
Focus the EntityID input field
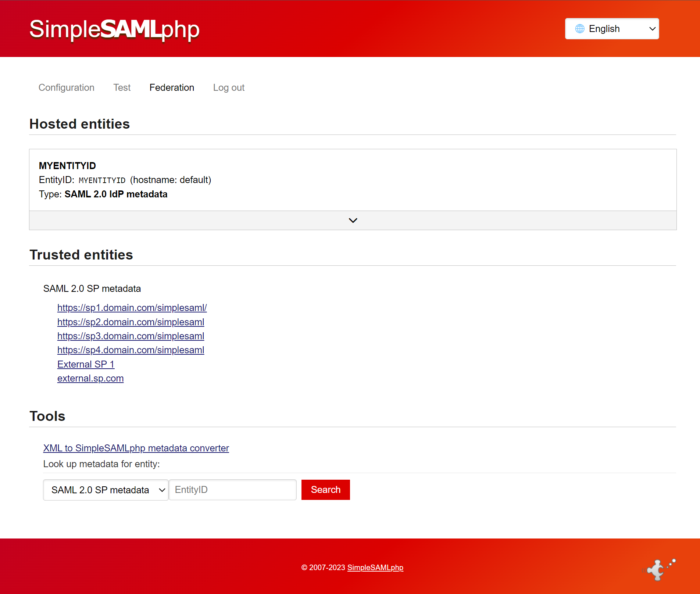(233, 490)
